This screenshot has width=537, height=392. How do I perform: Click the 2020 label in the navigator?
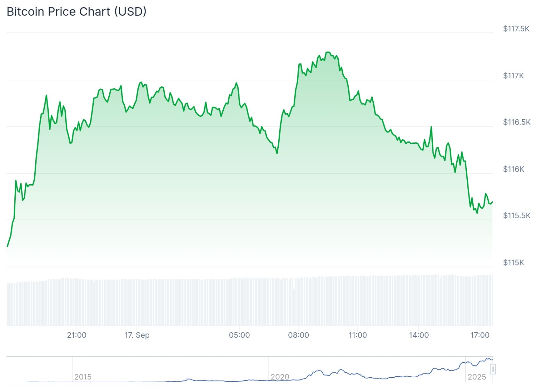280,377
